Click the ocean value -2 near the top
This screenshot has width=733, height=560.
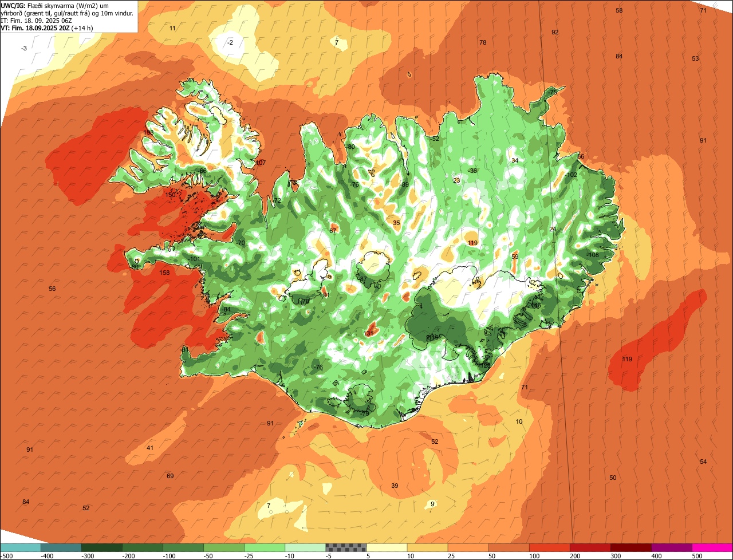coord(230,42)
